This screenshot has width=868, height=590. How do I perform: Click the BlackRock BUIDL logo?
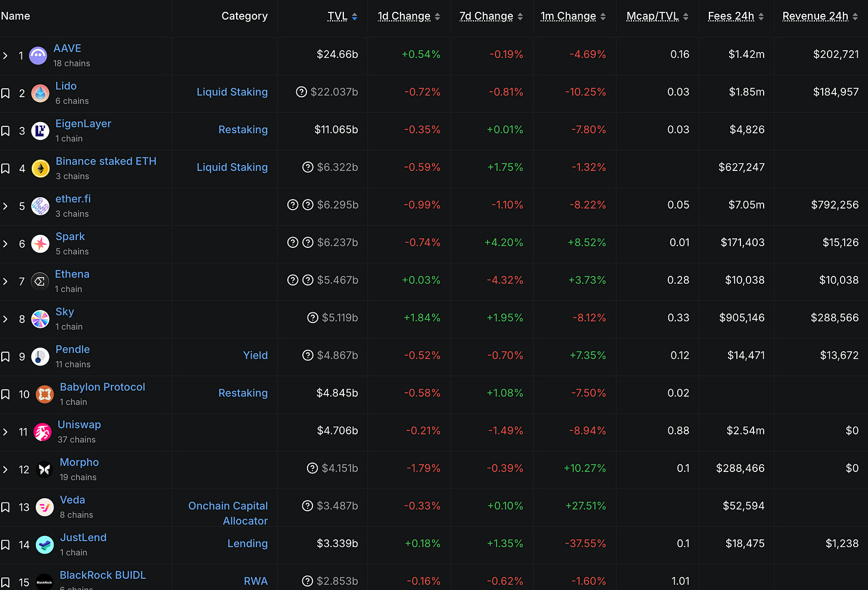coord(45,582)
